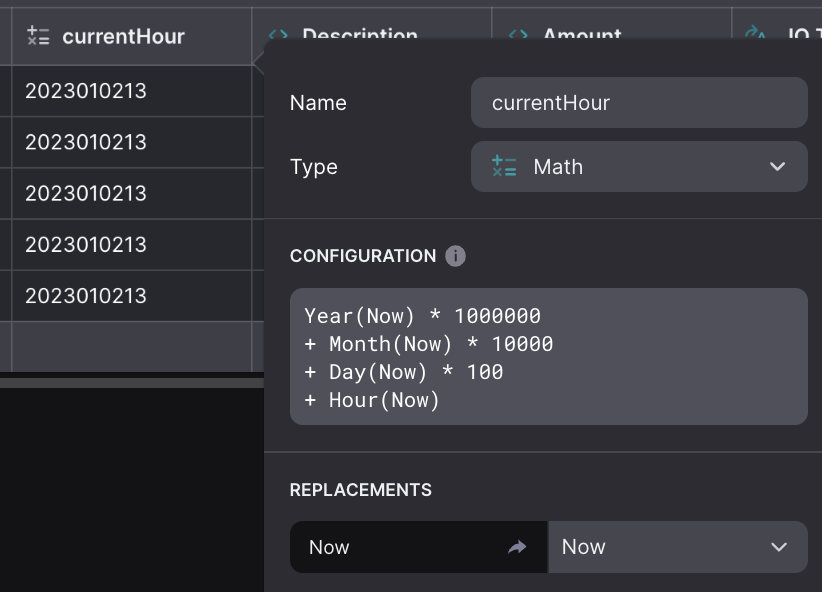
Task: Click the horizontal scrollbar below the table
Action: pyautogui.click(x=132, y=383)
